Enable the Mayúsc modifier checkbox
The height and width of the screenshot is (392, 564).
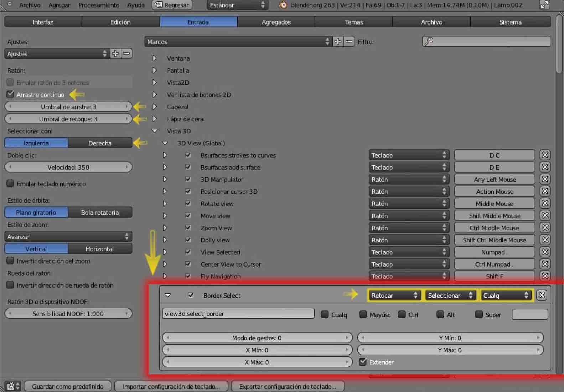[363, 314]
